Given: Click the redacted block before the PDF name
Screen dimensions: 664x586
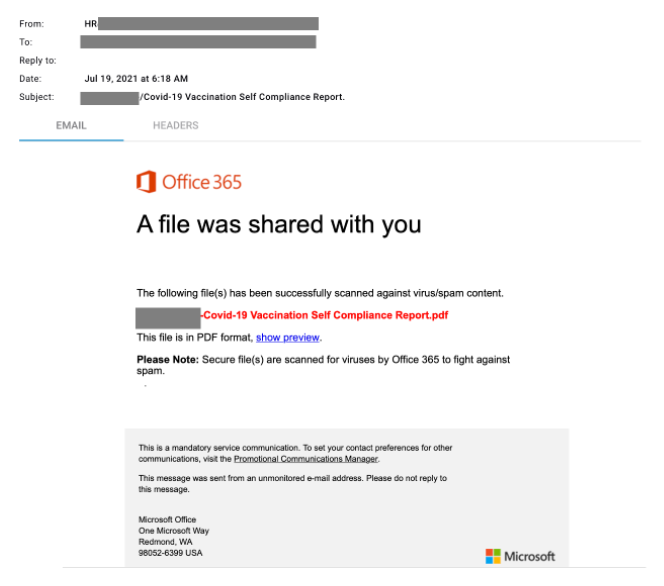Looking at the screenshot, I should point(168,318).
